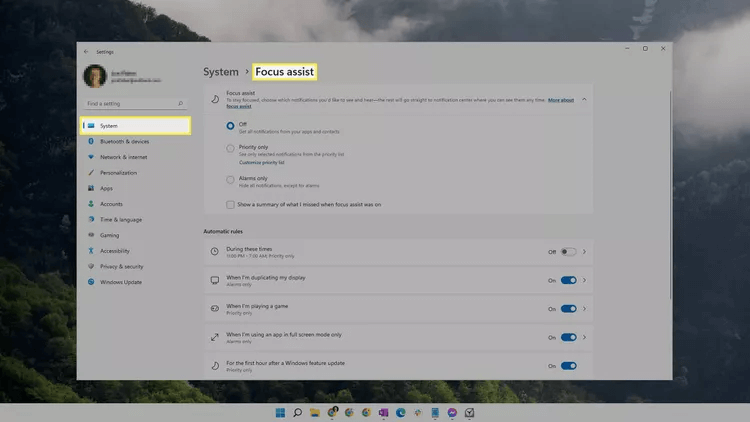This screenshot has width=750, height=422.
Task: Disable When I'm duplicating my display toggle
Action: coord(568,280)
